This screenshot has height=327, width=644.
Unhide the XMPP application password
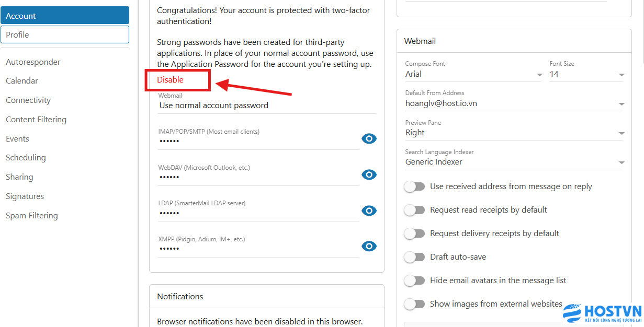(369, 246)
